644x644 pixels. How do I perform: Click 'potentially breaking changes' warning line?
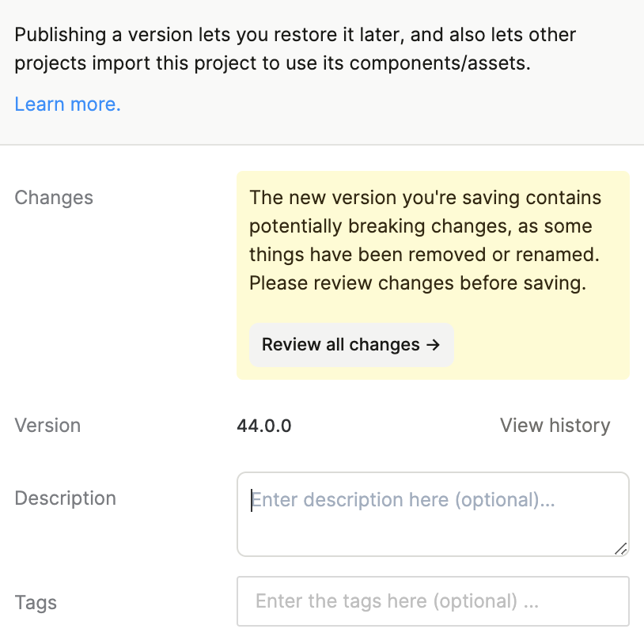(x=420, y=226)
